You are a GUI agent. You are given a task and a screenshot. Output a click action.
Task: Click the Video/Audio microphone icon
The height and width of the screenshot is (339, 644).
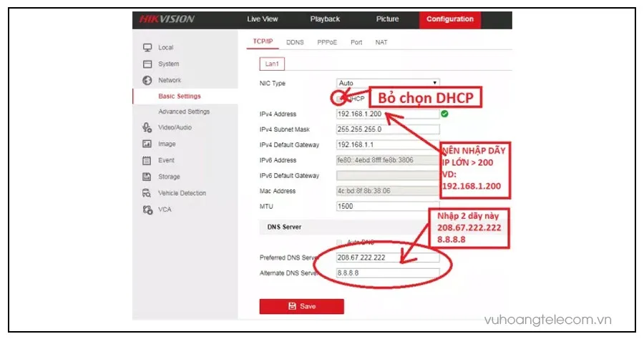click(147, 127)
